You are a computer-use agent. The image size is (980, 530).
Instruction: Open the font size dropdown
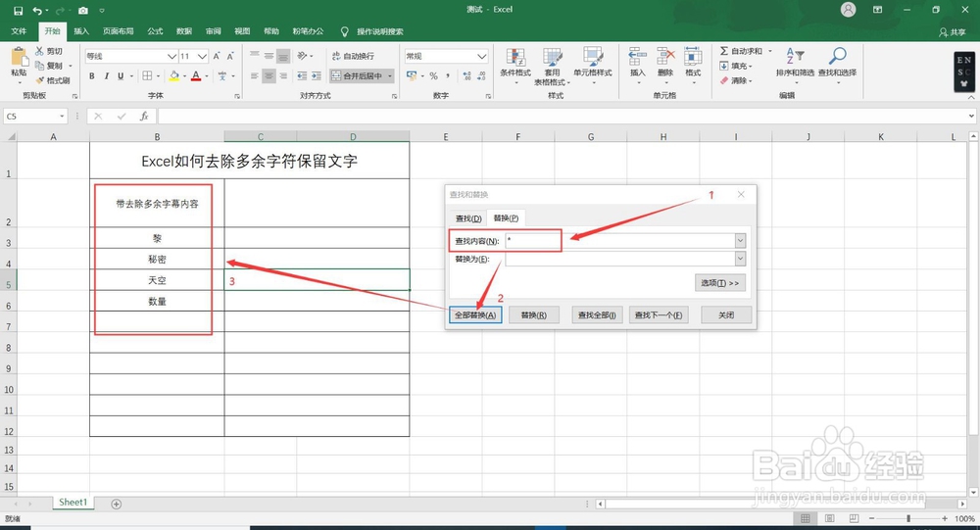[202, 56]
